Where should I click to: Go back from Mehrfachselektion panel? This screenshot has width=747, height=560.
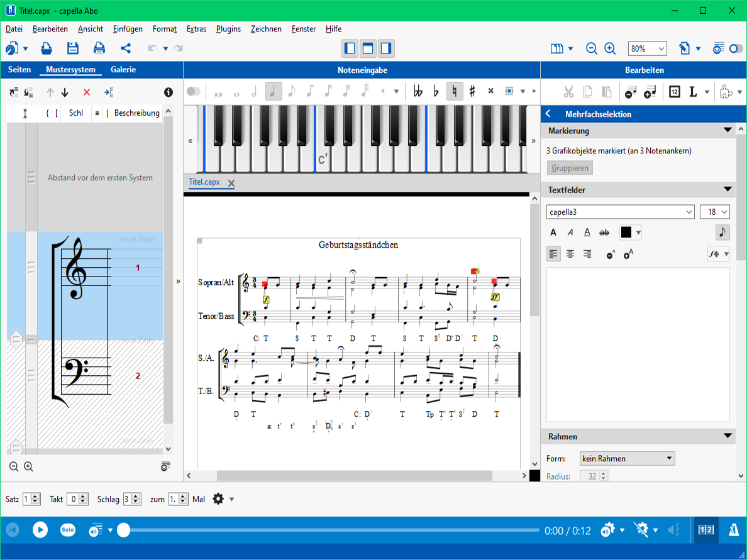[548, 114]
